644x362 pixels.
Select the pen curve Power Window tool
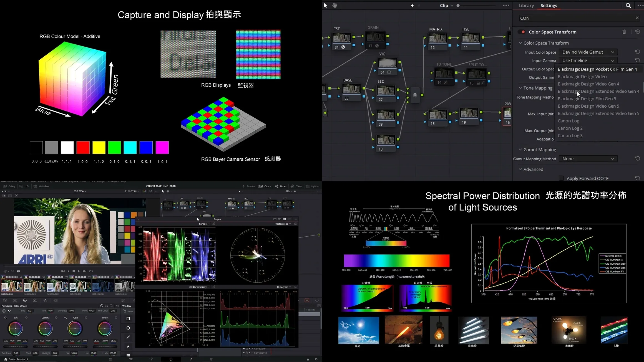(128, 346)
